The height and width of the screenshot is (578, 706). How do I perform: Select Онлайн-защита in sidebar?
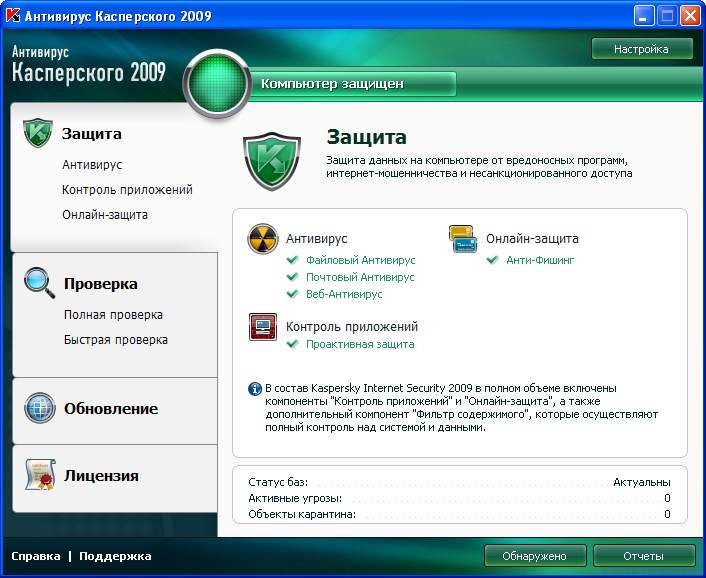point(104,215)
